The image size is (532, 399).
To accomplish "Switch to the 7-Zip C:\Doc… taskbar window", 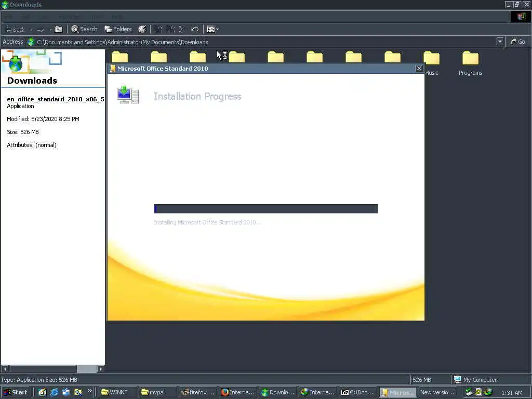I will (x=358, y=392).
